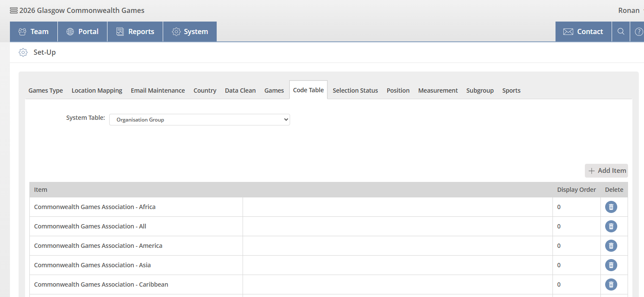Trash the Commonwealth Games Association - Caribbean item

coord(611,284)
